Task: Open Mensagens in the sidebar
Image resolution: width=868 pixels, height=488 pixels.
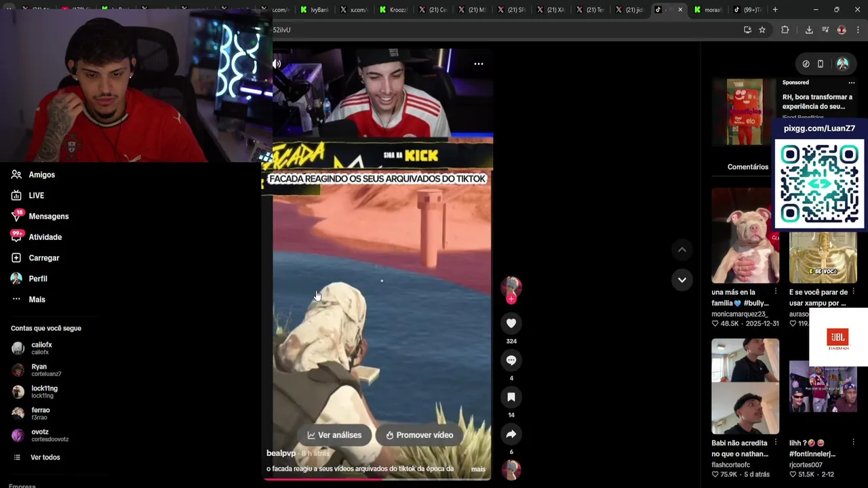Action: tap(48, 216)
